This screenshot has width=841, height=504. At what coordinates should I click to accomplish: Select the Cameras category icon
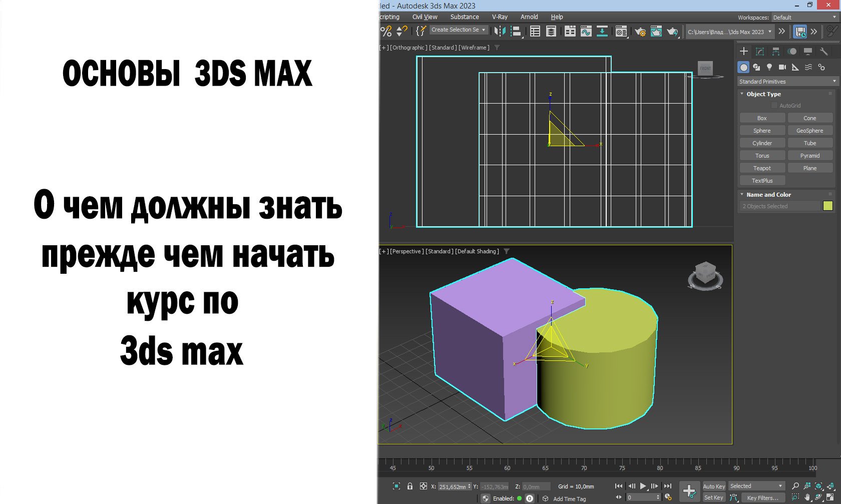coord(782,67)
